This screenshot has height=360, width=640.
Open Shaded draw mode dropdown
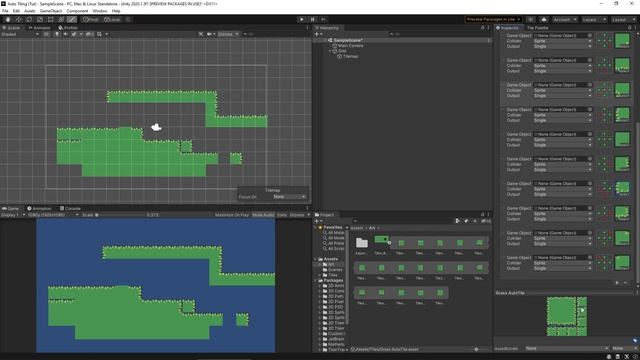coord(20,34)
